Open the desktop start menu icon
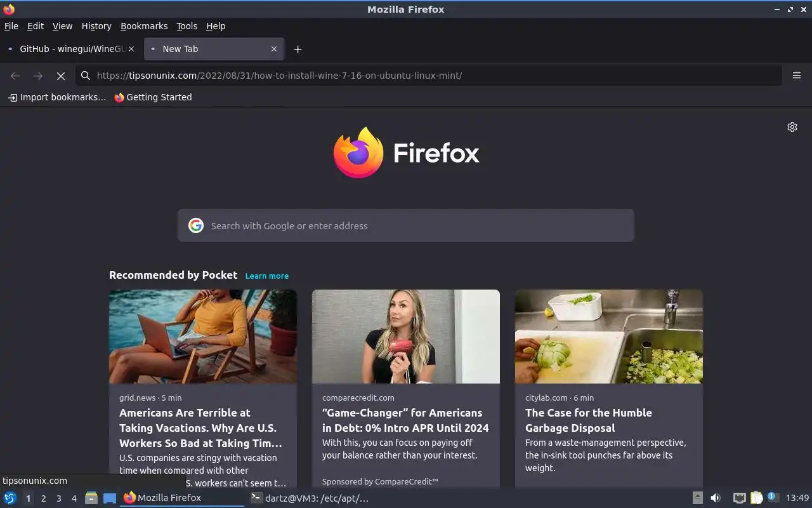This screenshot has height=508, width=812. click(x=10, y=498)
